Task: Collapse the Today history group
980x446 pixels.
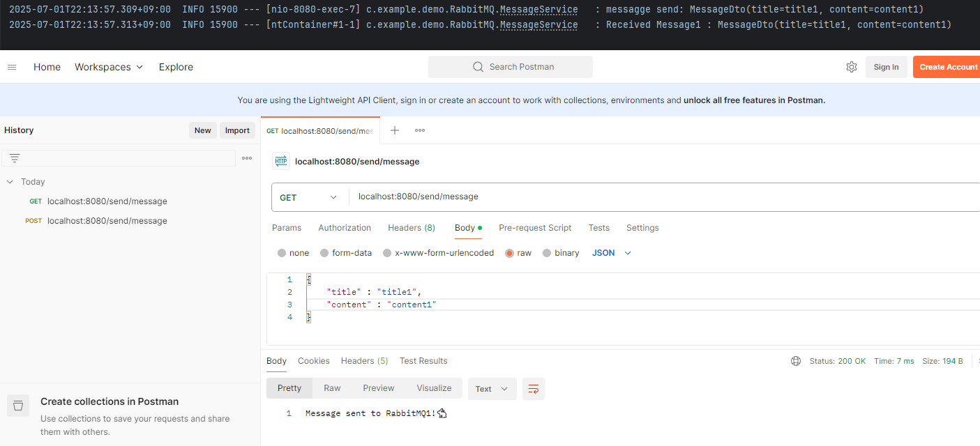Action: pos(10,182)
